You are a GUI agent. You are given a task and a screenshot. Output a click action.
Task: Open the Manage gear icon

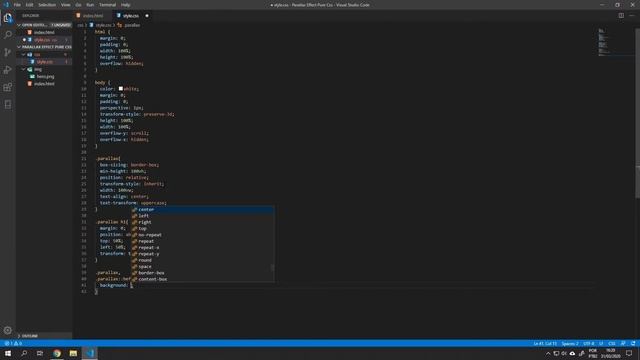coord(8,330)
